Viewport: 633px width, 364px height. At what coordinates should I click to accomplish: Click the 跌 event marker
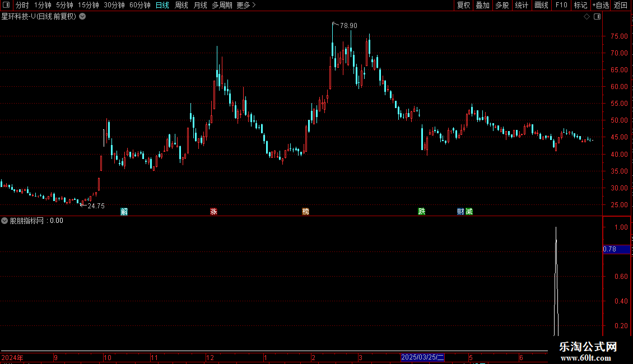coord(421,212)
